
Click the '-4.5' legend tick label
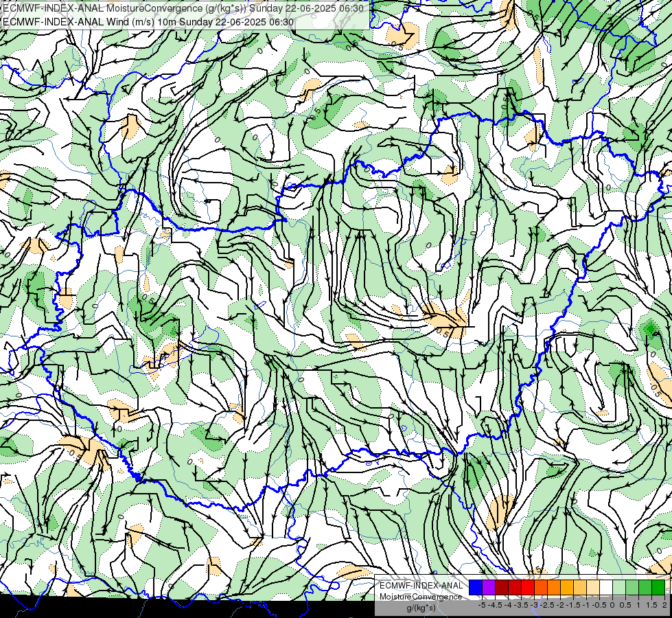(x=495, y=605)
